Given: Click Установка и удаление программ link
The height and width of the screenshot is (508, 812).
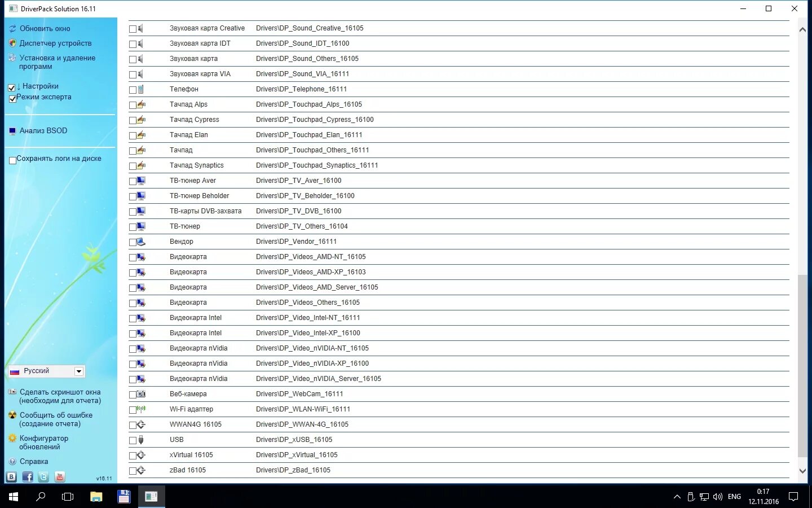Looking at the screenshot, I should click(57, 62).
